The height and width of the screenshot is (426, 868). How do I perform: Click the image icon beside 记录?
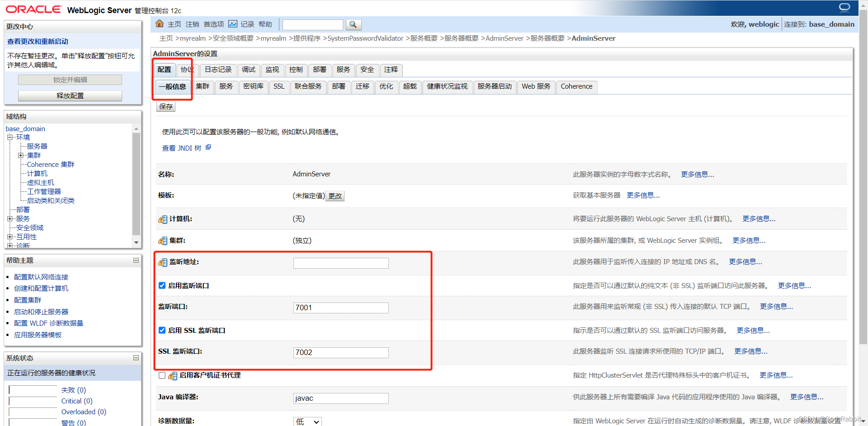pyautogui.click(x=232, y=24)
